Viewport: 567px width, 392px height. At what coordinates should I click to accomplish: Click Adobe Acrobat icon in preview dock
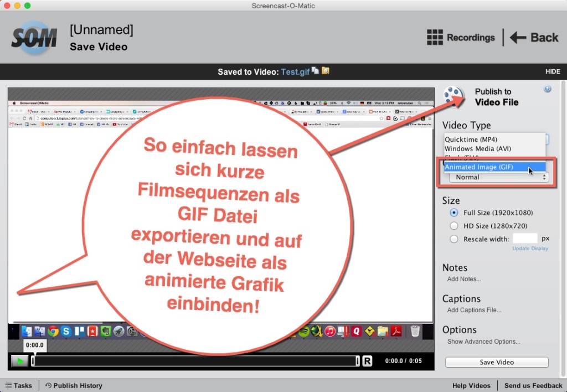(396, 331)
